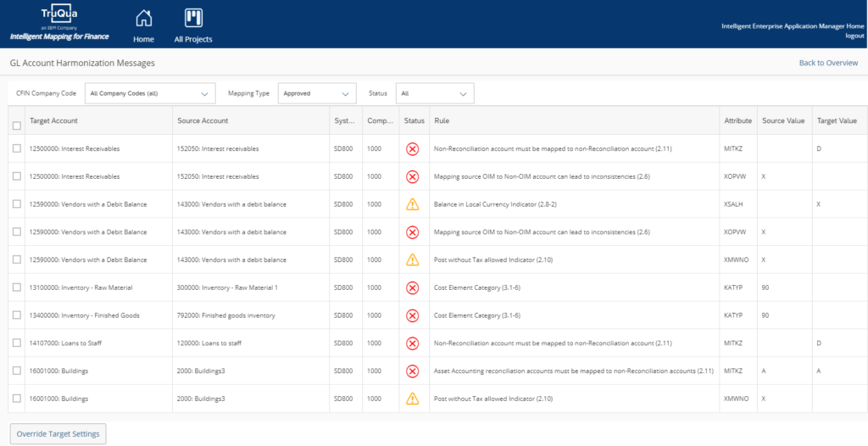Click the All Projects navigation label
This screenshot has height=446, width=868.
193,39
